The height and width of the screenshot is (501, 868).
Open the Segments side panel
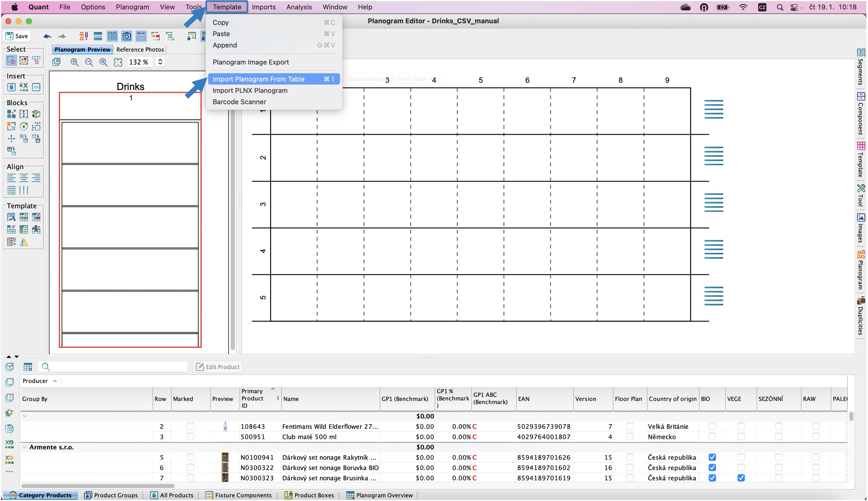coord(860,67)
